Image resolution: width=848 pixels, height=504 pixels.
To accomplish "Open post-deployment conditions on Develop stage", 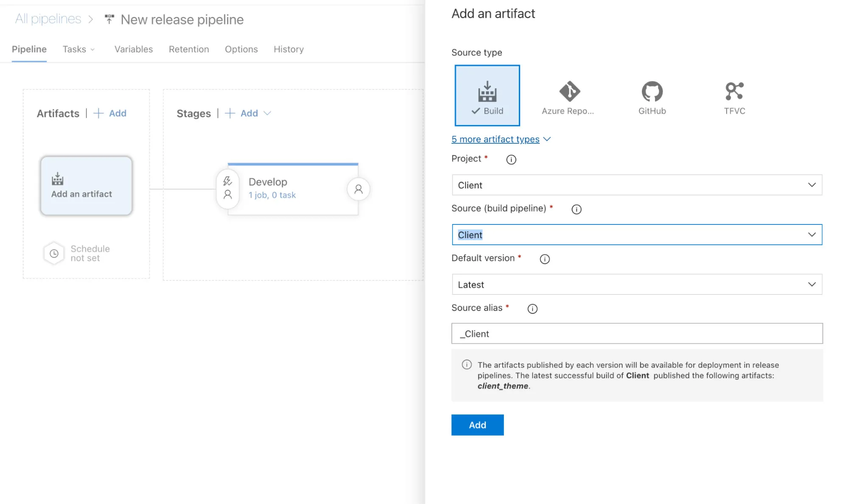I will pos(358,189).
